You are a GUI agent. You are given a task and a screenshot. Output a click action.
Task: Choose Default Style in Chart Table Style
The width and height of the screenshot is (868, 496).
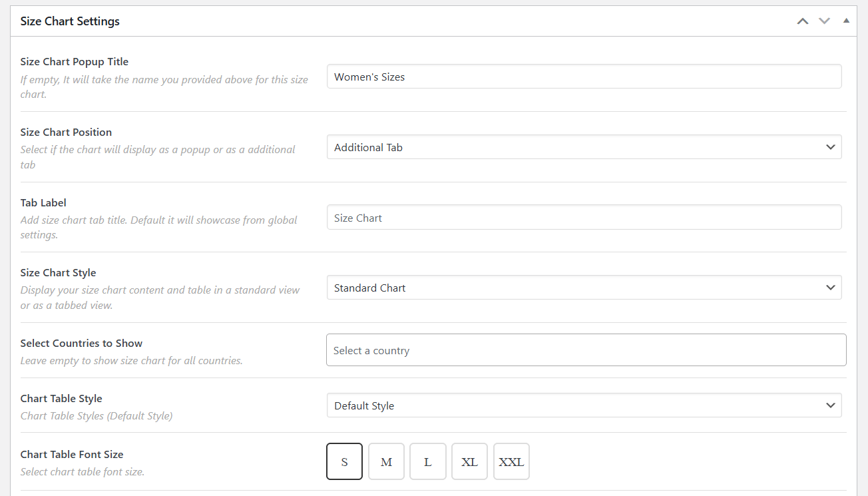[x=584, y=405]
